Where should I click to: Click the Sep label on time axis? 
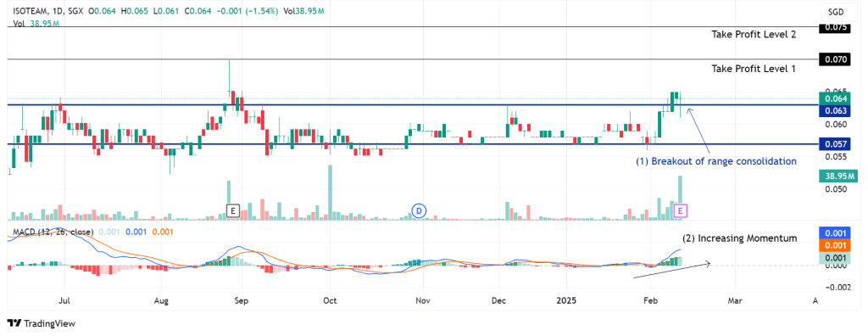242,301
